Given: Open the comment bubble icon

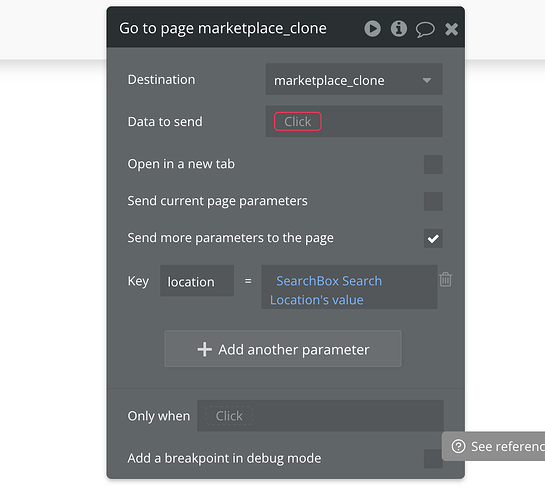Looking at the screenshot, I should [x=425, y=30].
